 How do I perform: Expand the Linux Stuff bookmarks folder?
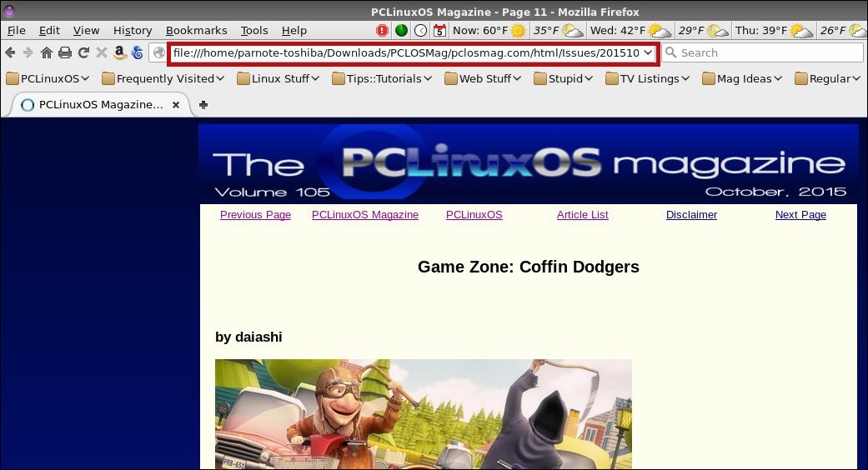tap(278, 78)
